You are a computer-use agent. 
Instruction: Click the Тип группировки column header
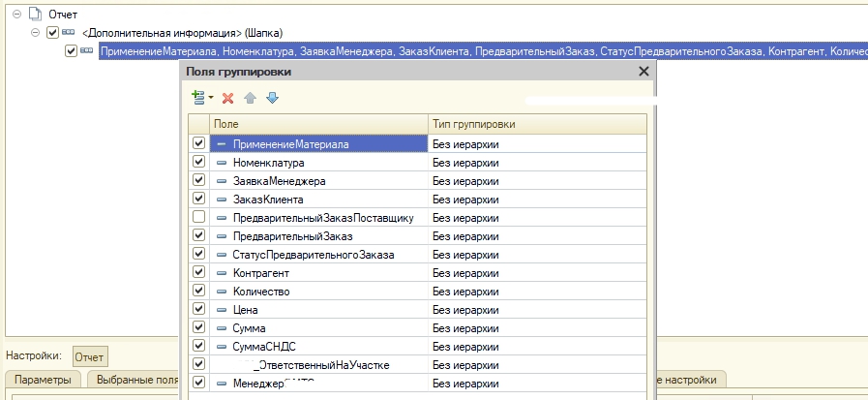point(537,124)
